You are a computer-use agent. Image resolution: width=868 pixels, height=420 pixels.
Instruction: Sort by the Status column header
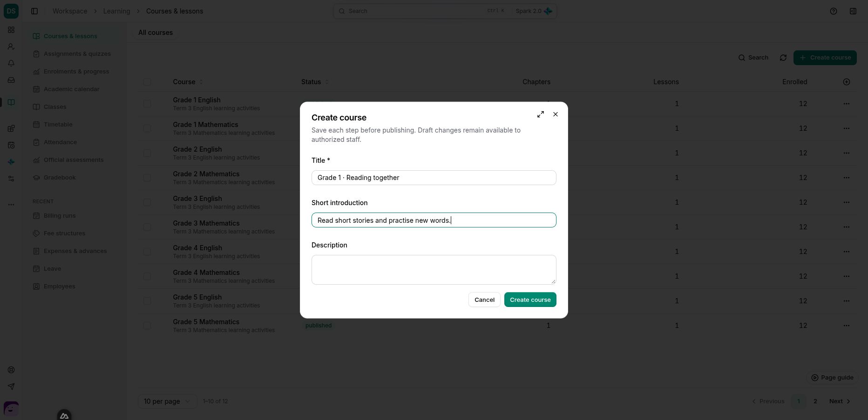point(315,82)
